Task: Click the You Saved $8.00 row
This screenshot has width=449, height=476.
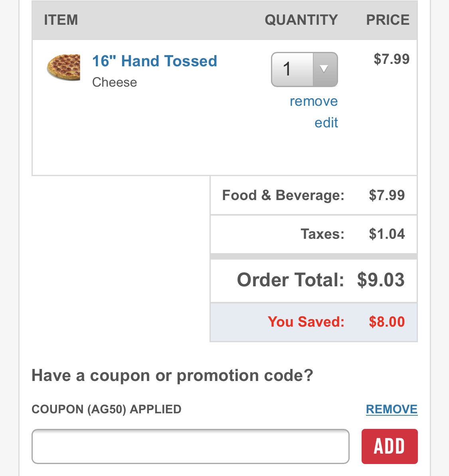Action: (x=314, y=322)
